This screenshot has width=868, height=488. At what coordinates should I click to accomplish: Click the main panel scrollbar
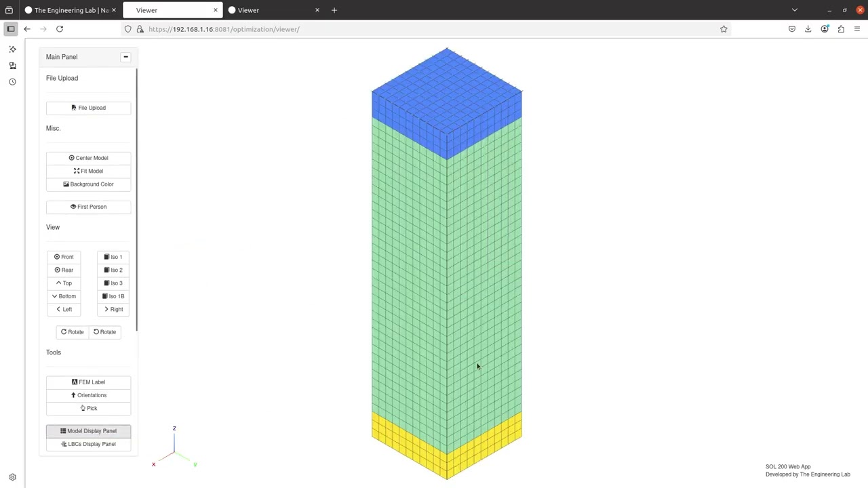[136, 200]
